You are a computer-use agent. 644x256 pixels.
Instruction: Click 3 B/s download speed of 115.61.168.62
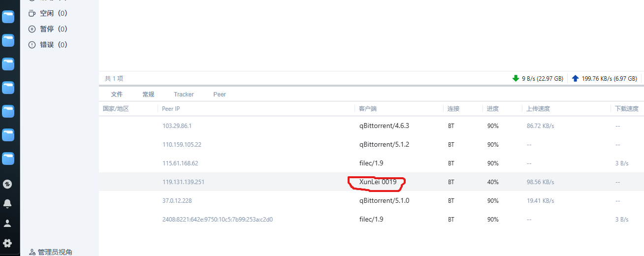[622, 163]
